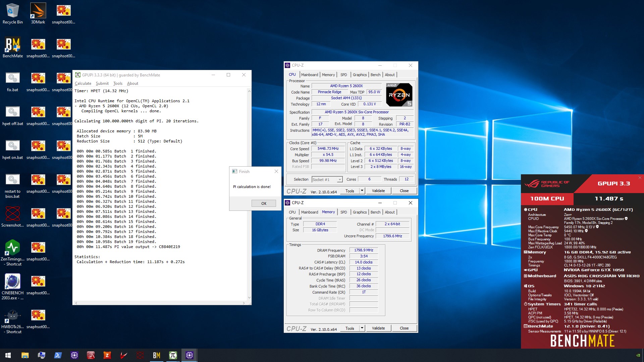
Task: Switch to SPD tab in the CPU-Z processor window
Action: click(x=343, y=75)
